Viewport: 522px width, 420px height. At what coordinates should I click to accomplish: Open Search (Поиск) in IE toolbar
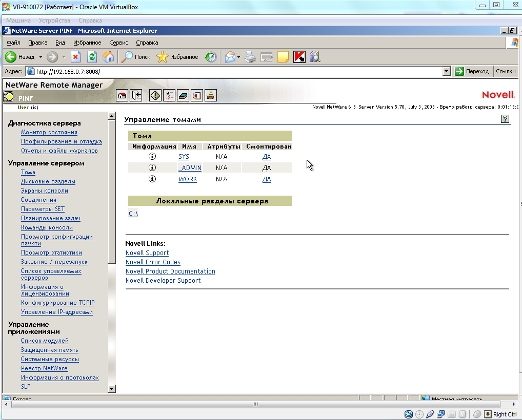135,57
